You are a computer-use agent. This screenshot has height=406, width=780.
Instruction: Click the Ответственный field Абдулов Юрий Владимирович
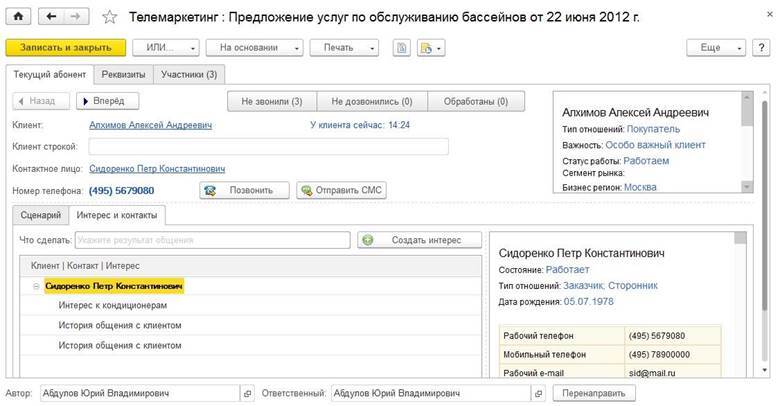click(431, 394)
